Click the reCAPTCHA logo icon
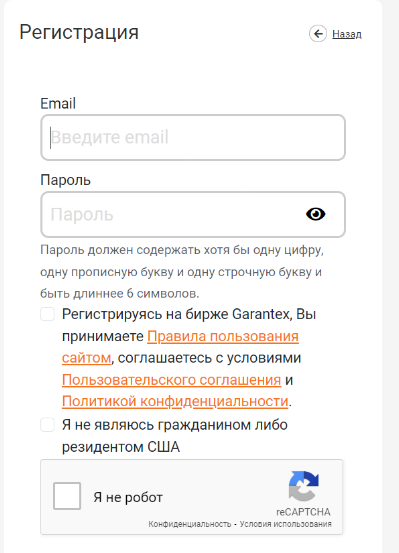Screen dimensions: 399x553 (x=303, y=486)
